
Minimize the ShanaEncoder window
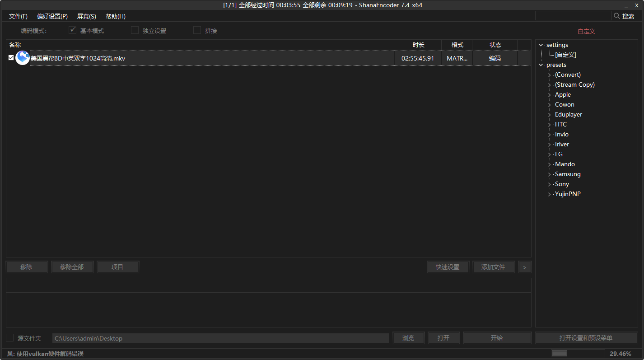pyautogui.click(x=625, y=5)
